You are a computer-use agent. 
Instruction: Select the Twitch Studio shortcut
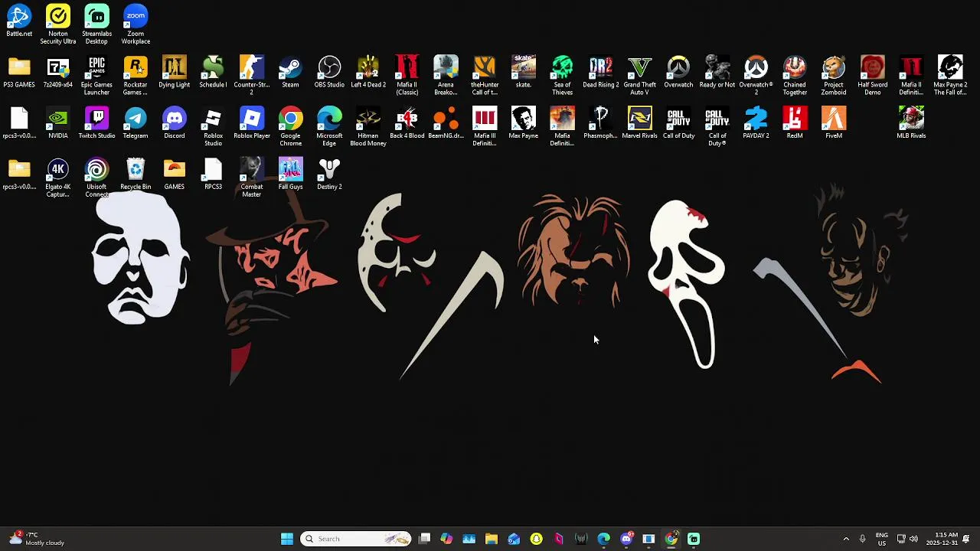tap(96, 124)
